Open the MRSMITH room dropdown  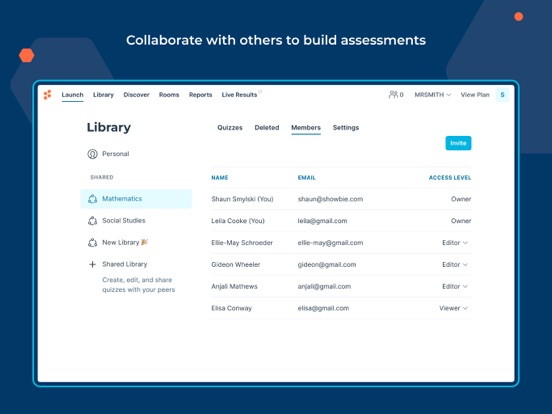point(432,95)
